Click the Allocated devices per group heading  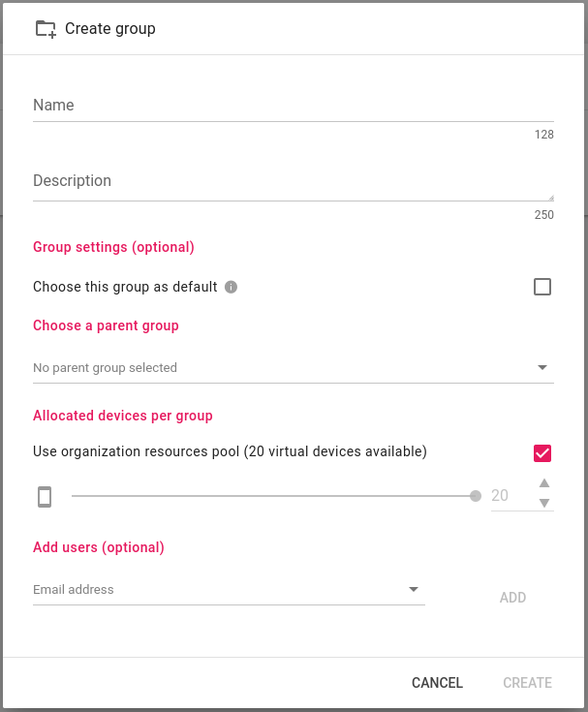123,416
